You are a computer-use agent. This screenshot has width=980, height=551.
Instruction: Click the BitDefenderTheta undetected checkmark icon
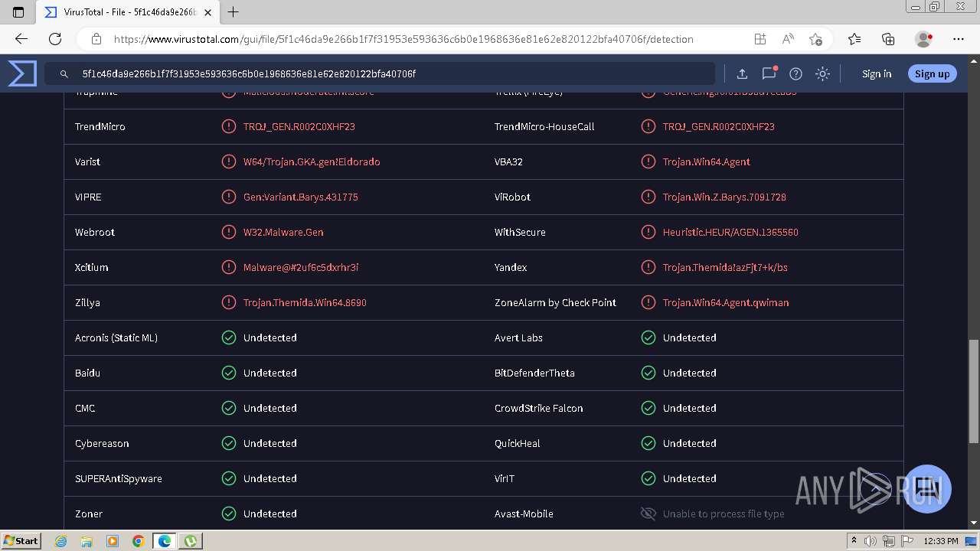coord(648,373)
